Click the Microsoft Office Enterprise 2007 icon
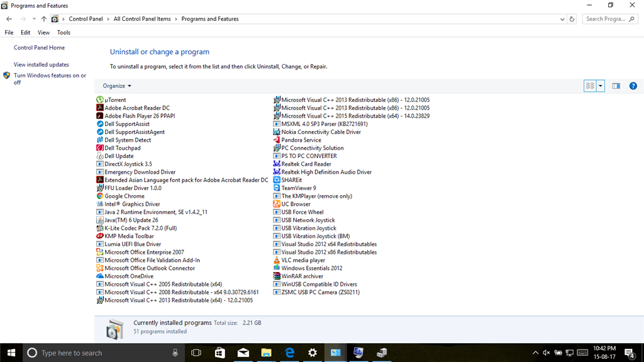This screenshot has height=362, width=644. pyautogui.click(x=100, y=252)
